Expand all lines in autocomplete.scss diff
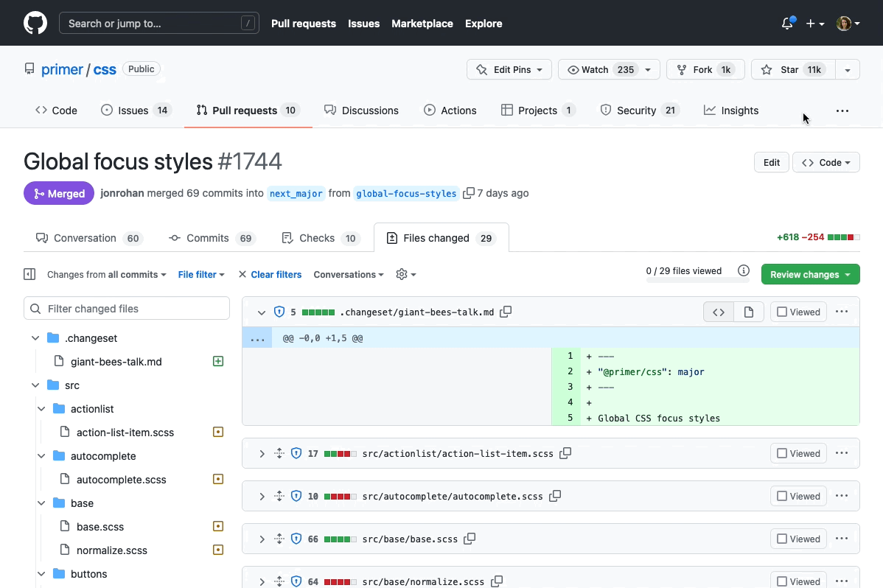This screenshot has width=883, height=588. (x=279, y=496)
